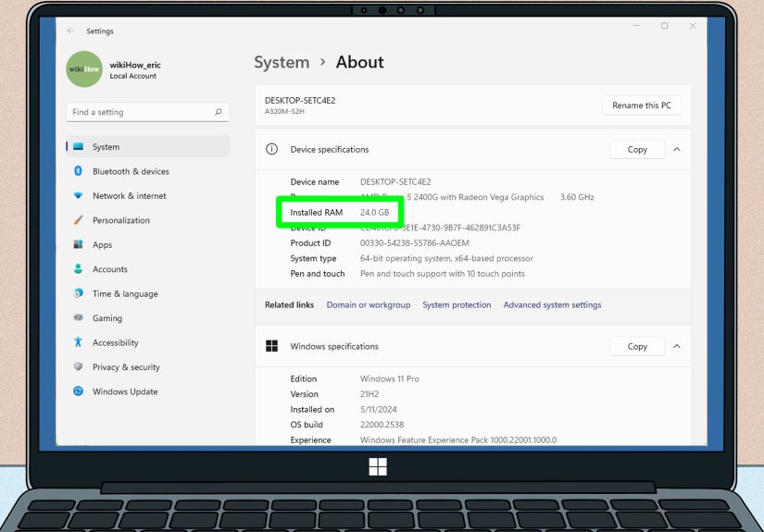
Task: Collapse the Windows specifications section
Action: click(677, 346)
